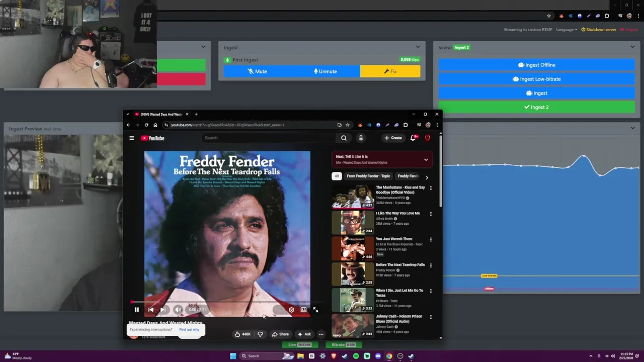Click the YouTube search magnifier button
Screen dimensions: 644x362
coord(344,138)
